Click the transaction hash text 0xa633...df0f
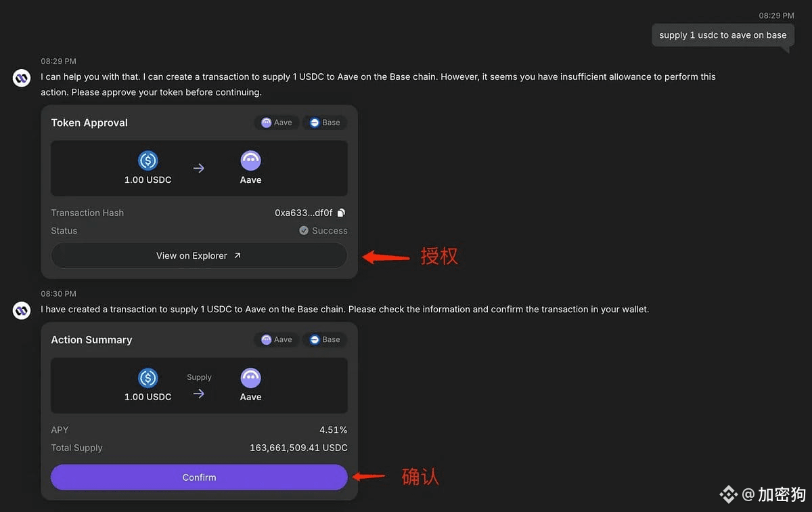 coord(304,213)
